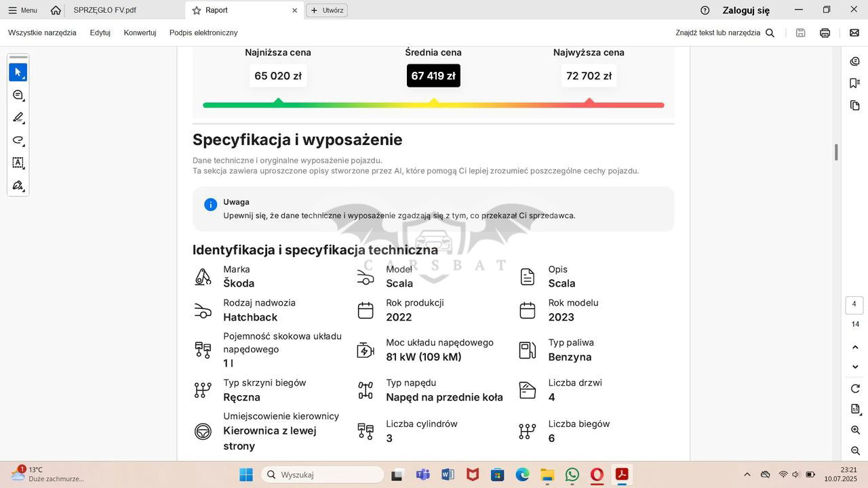Screen dimensions: 868x488
Task: Go to previous page up chevron
Action: point(855,347)
